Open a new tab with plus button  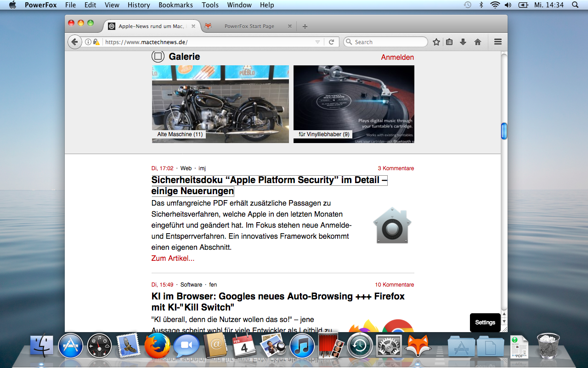pos(305,26)
